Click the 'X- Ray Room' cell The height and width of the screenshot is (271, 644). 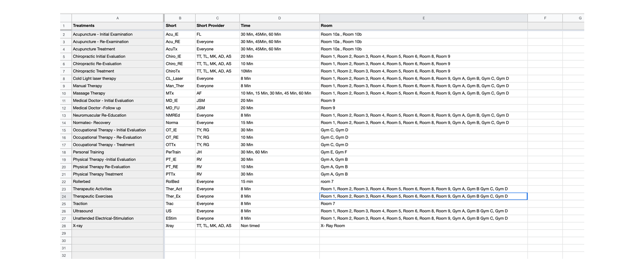point(424,226)
